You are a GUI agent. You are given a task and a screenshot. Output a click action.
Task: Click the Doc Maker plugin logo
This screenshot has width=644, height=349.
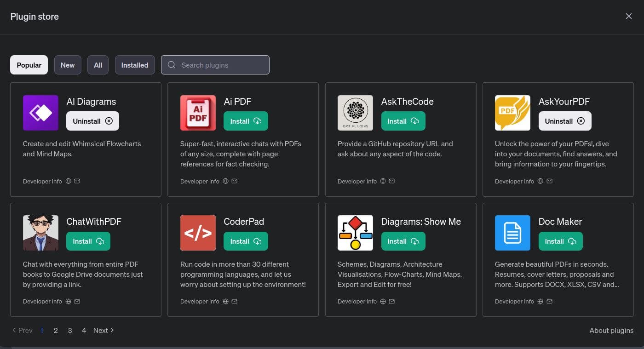512,233
